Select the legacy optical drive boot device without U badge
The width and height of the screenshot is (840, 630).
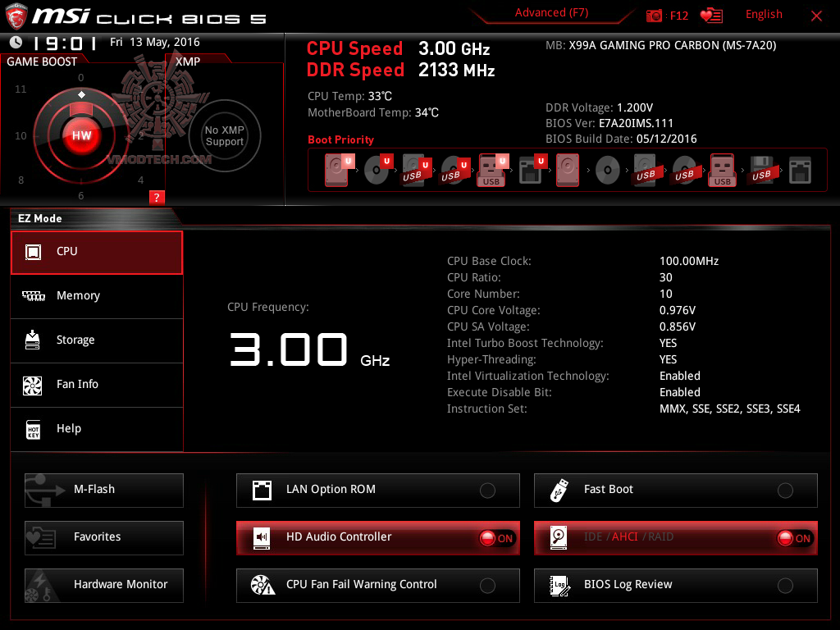[608, 171]
